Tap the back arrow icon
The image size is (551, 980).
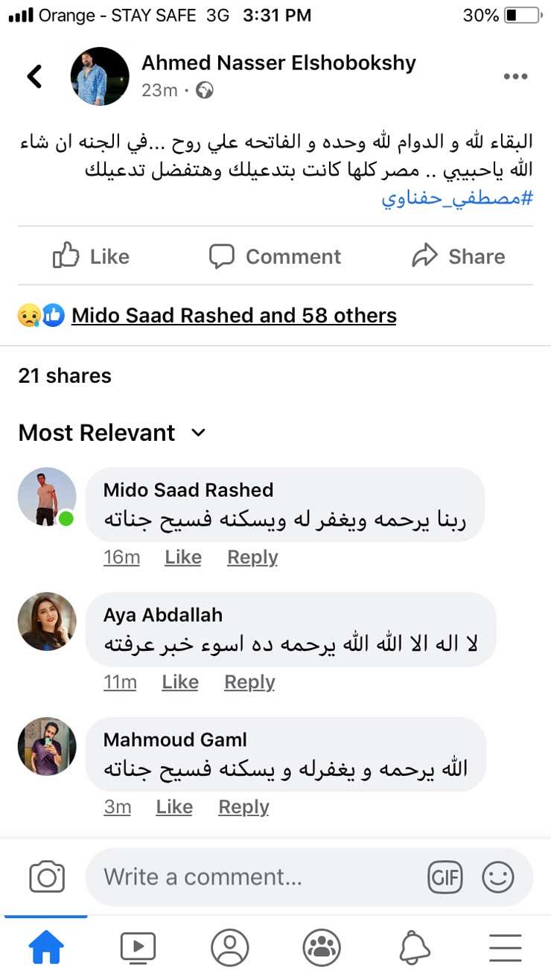pos(34,76)
